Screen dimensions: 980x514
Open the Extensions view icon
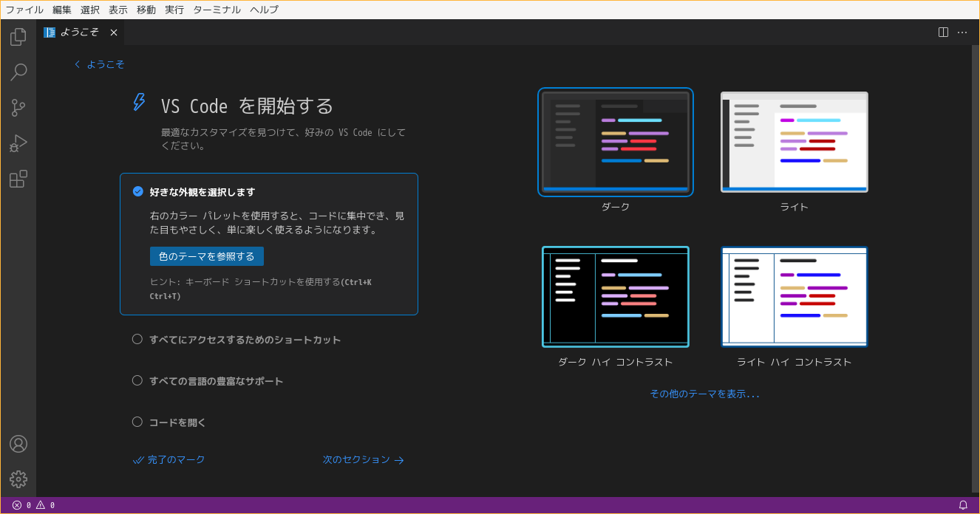pyautogui.click(x=18, y=179)
